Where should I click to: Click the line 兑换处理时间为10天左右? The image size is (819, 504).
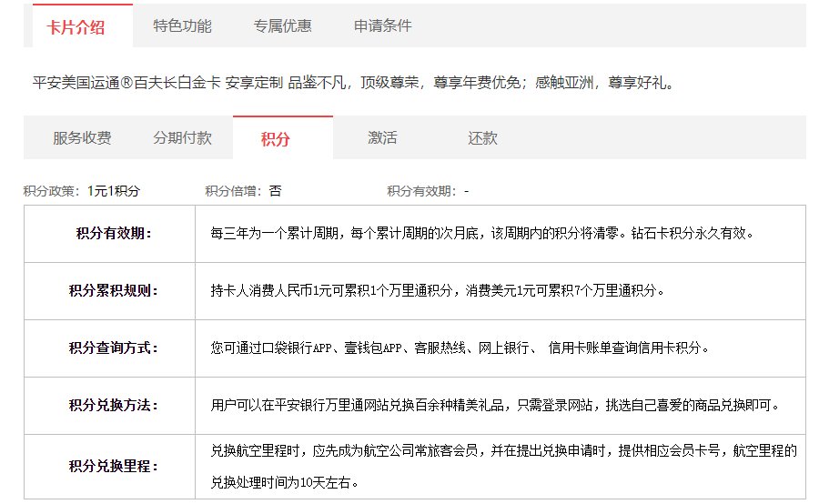pyautogui.click(x=285, y=482)
